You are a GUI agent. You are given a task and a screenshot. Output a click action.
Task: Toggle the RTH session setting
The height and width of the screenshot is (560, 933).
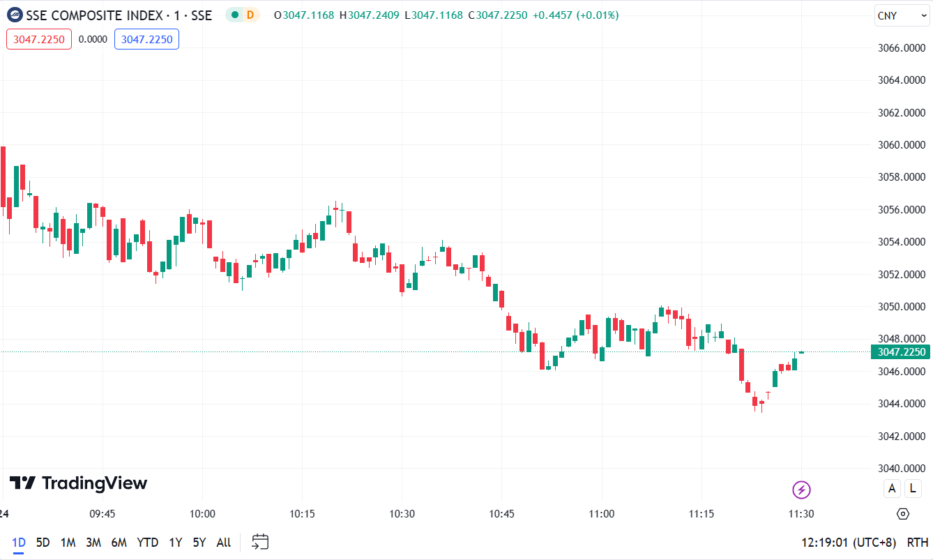point(917,543)
